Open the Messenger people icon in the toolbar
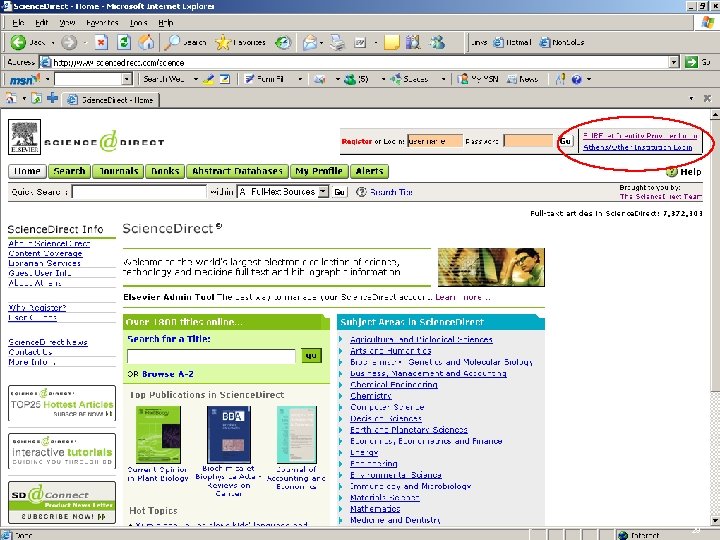This screenshot has width=720, height=540. [x=437, y=42]
